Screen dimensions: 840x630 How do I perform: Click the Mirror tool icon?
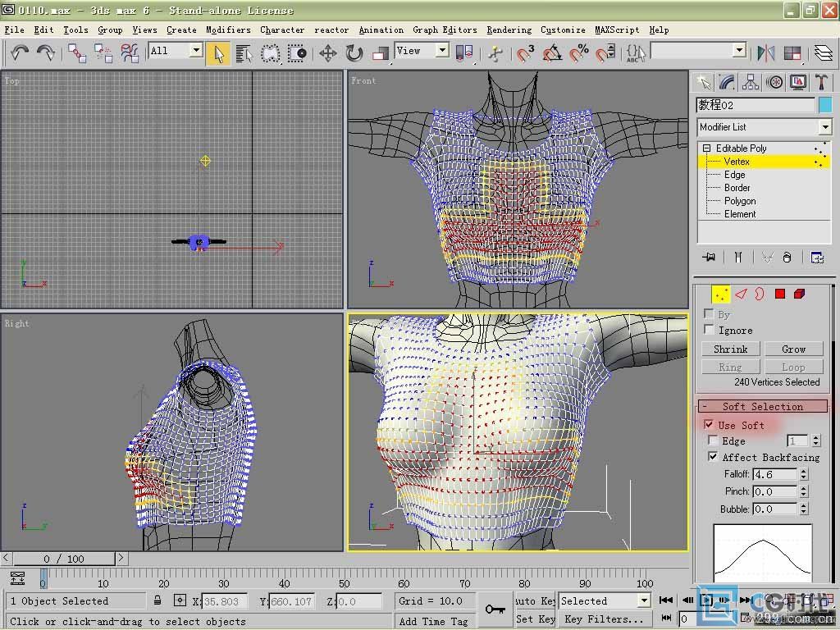coord(765,53)
